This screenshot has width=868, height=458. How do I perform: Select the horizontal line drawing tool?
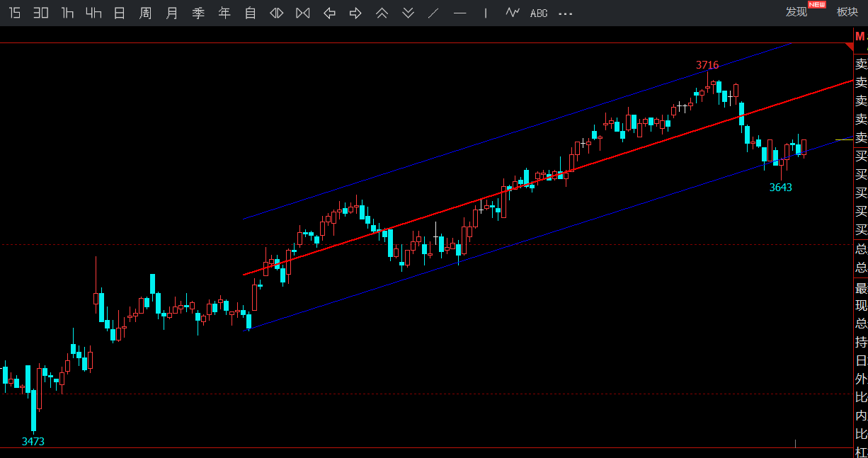coord(460,13)
